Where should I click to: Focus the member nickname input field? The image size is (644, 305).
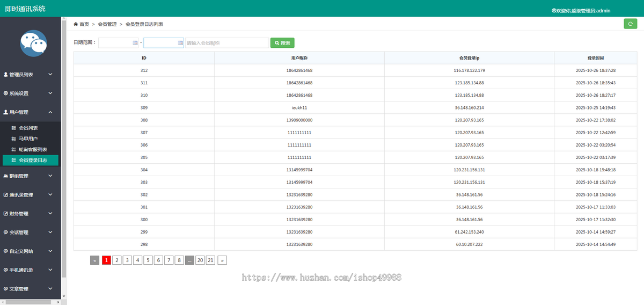[226, 43]
